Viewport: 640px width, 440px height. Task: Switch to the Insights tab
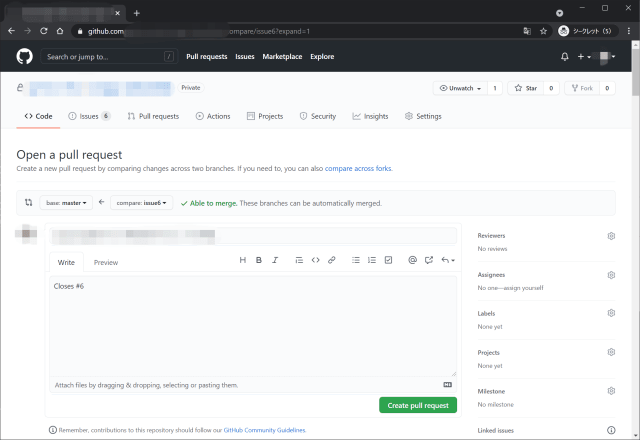pyautogui.click(x=370, y=116)
